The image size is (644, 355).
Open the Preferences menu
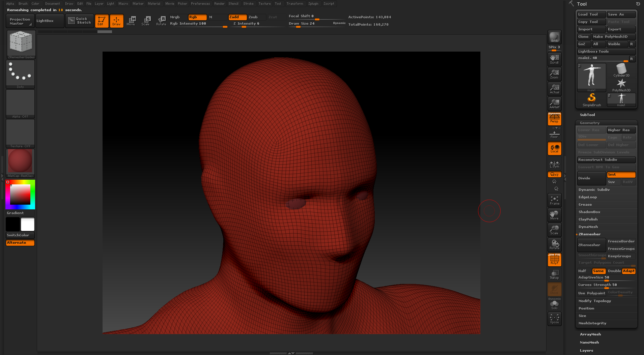pos(200,4)
